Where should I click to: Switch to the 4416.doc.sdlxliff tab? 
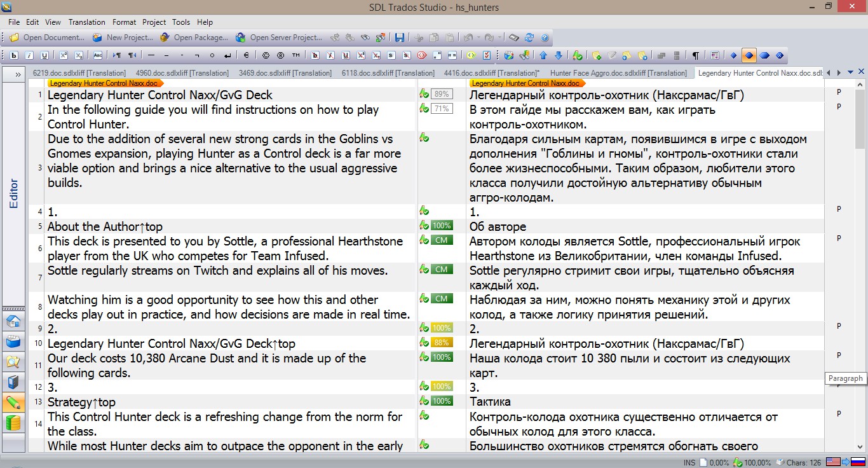[492, 73]
